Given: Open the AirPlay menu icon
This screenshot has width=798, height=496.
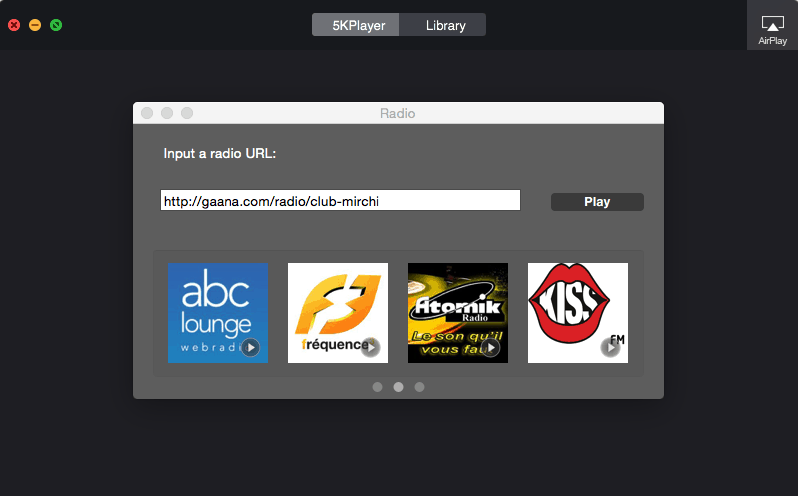Looking at the screenshot, I should tap(772, 25).
